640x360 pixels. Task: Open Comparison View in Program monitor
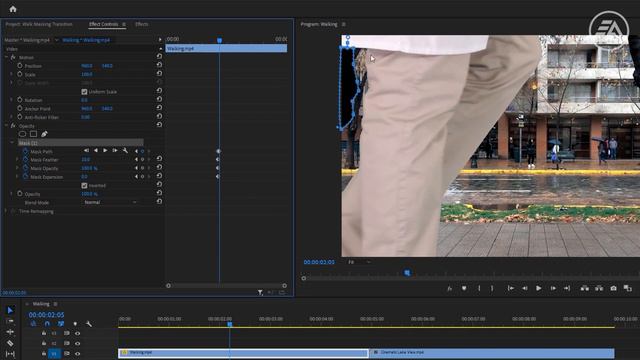click(628, 288)
